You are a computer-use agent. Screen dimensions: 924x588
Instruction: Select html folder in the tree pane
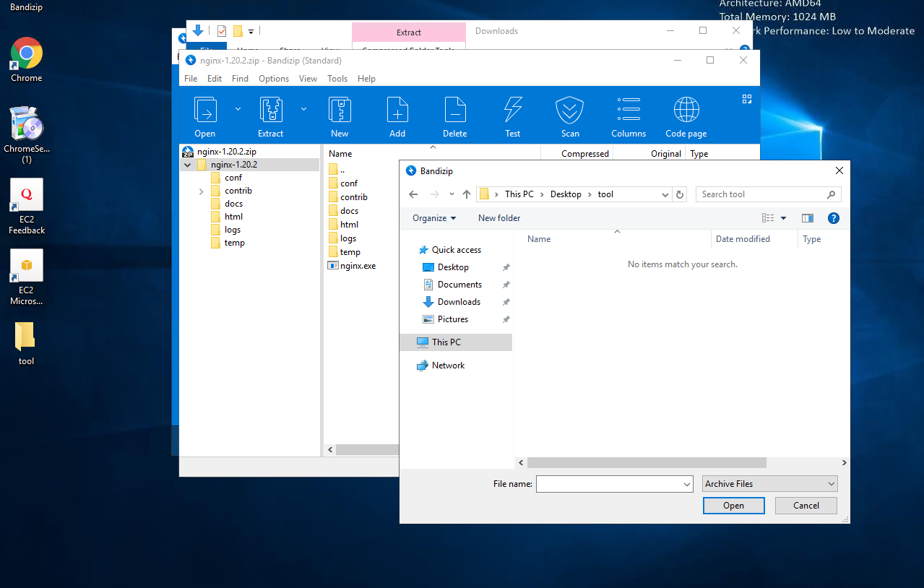233,217
